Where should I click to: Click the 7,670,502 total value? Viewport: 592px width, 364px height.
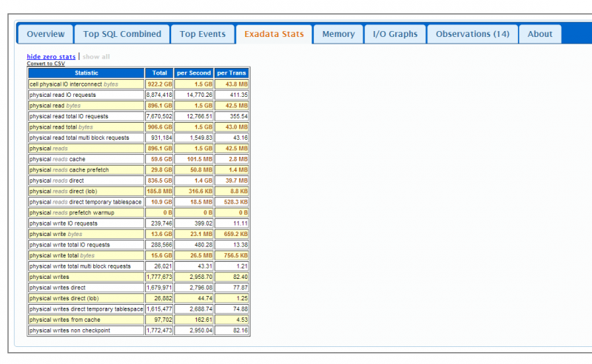[159, 116]
